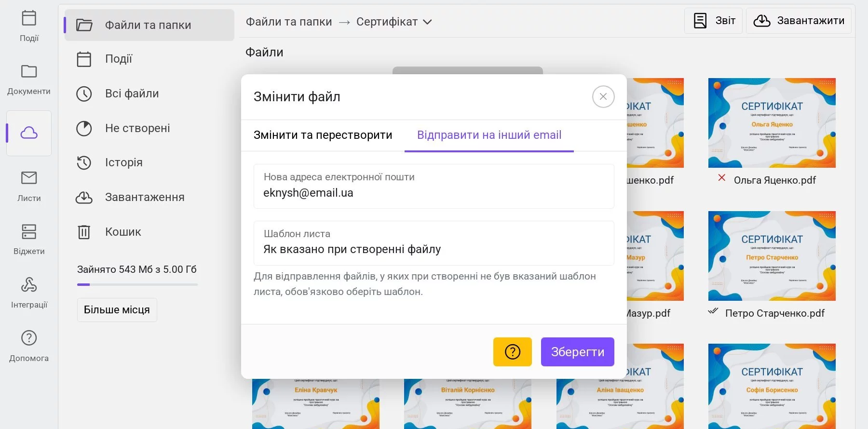Click the Файли section heading
868x429 pixels.
click(x=264, y=52)
